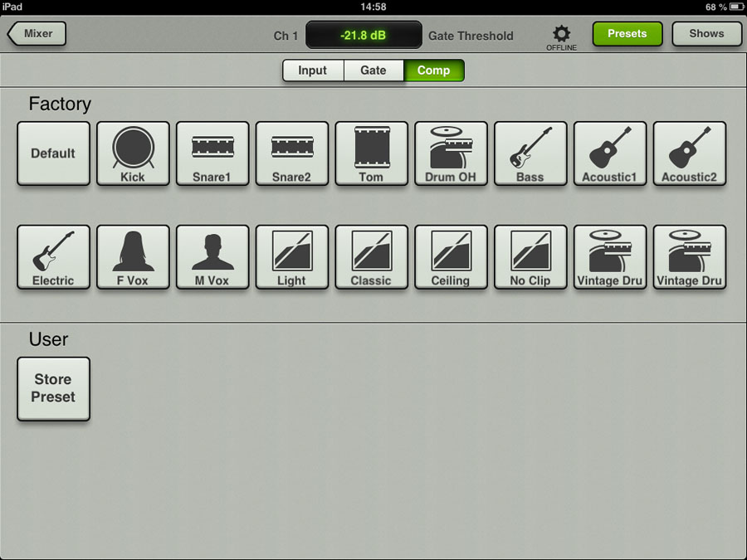This screenshot has width=747, height=560.
Task: Apply the Acoustic2 guitar preset
Action: 690,153
